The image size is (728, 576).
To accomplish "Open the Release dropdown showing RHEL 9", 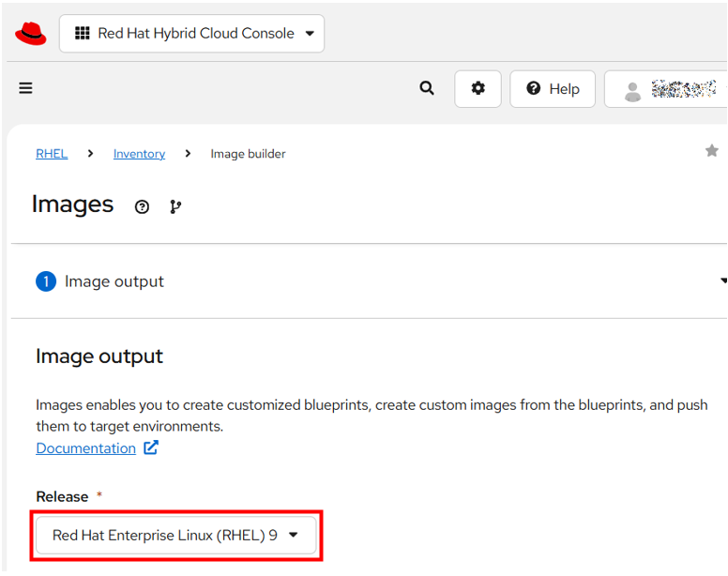I will click(176, 536).
